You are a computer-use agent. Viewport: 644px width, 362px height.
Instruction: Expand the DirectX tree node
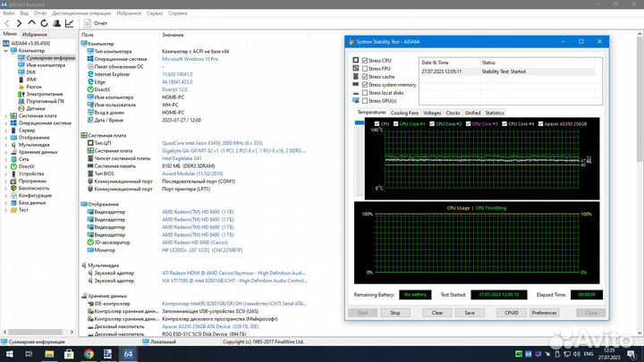coord(5,166)
